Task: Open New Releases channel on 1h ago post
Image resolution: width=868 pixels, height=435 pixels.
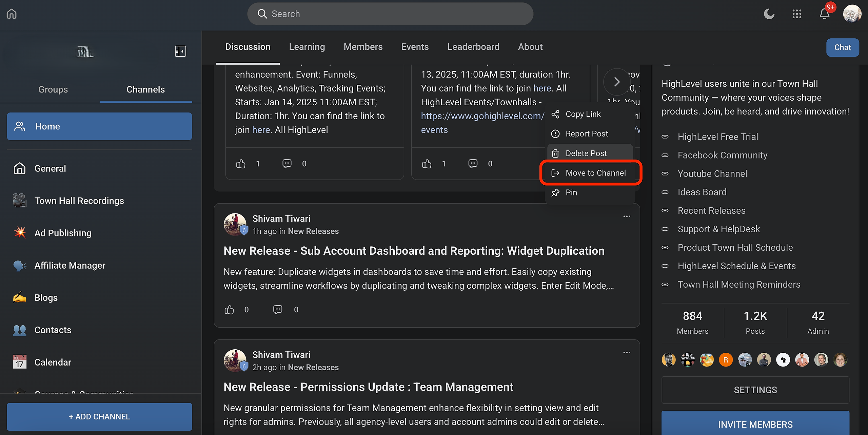Action: (x=313, y=231)
